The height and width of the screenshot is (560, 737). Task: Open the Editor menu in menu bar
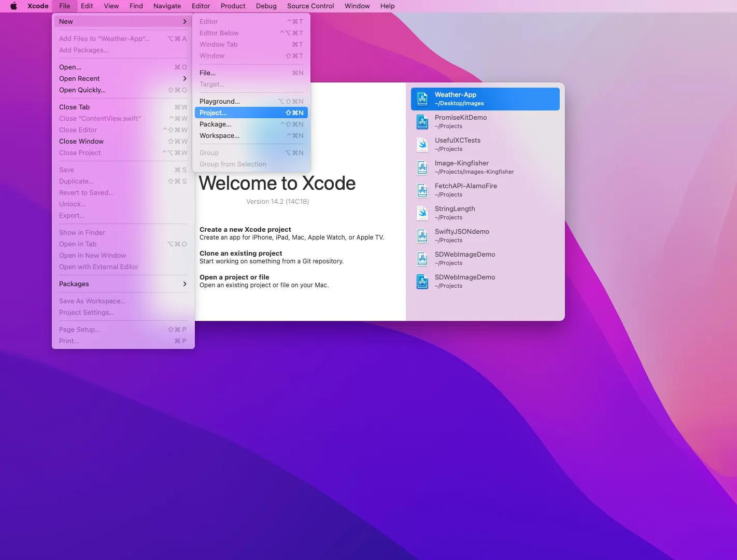[x=201, y=6]
